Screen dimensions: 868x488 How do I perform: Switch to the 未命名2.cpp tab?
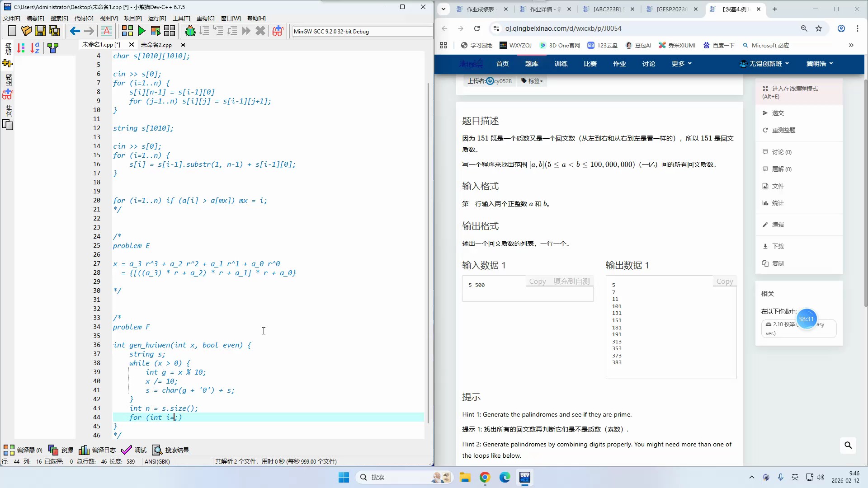(x=156, y=45)
